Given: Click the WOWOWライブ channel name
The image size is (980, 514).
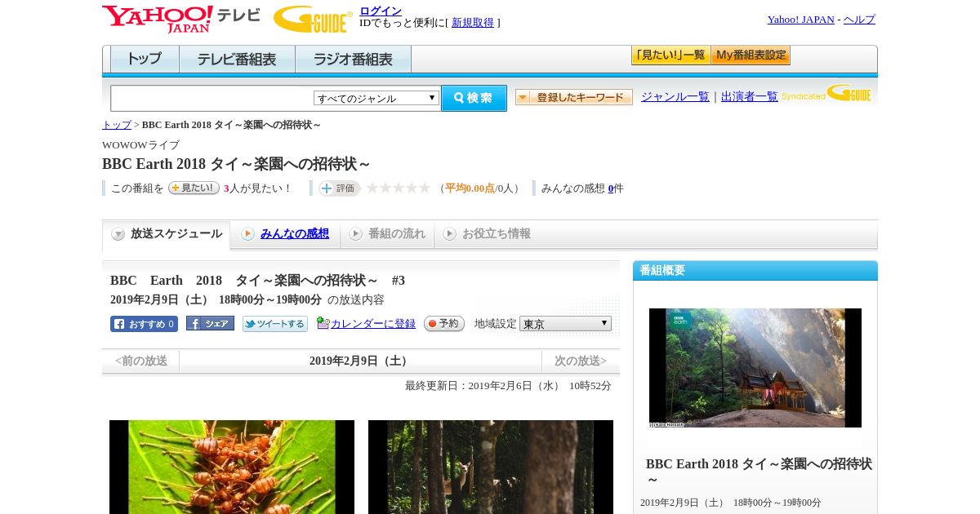Looking at the screenshot, I should coord(140,145).
